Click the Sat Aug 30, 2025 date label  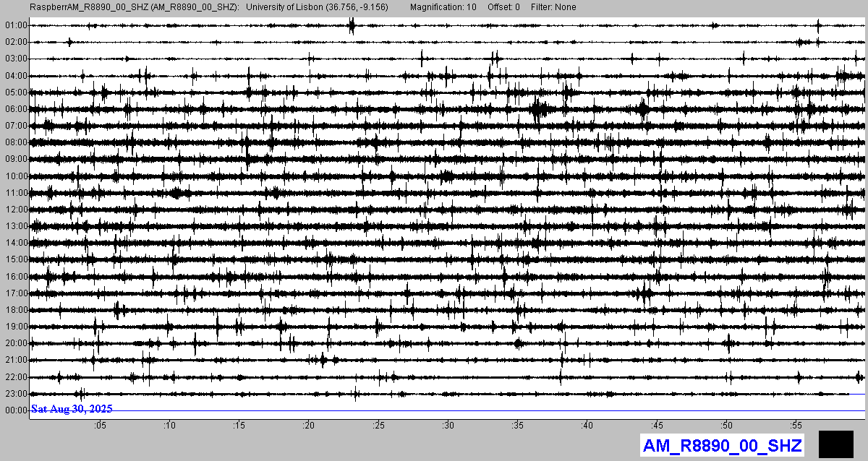[x=72, y=409]
